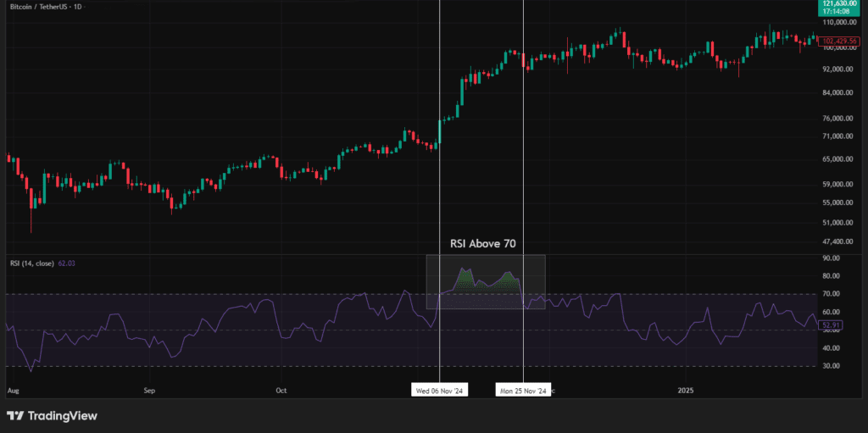Click the TradingView logo icon

point(14,416)
